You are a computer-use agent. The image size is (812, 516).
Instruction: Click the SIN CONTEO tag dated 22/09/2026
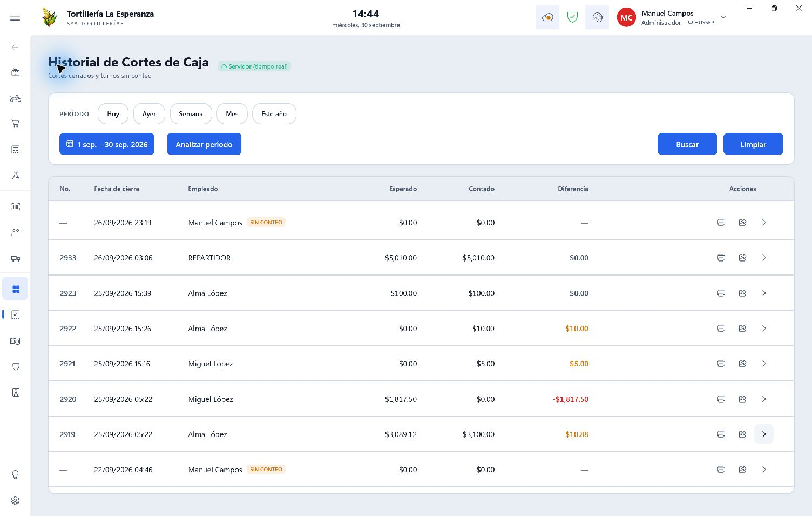266,470
